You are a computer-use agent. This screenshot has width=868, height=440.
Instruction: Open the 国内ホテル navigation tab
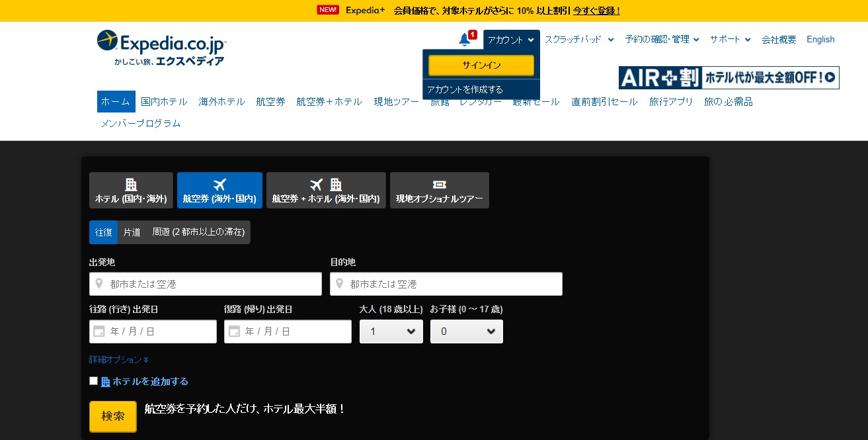[164, 102]
